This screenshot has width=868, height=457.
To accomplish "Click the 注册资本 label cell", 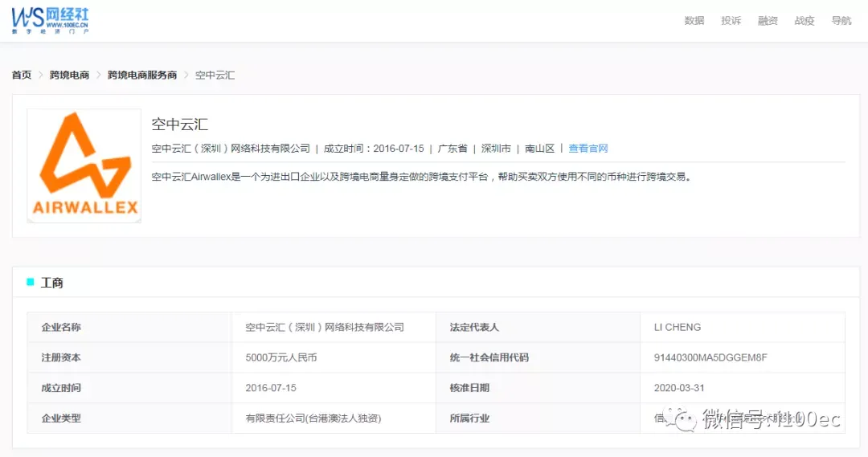I will pyautogui.click(x=129, y=357).
